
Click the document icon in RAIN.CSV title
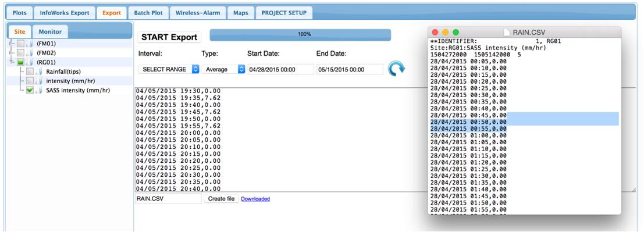point(506,32)
